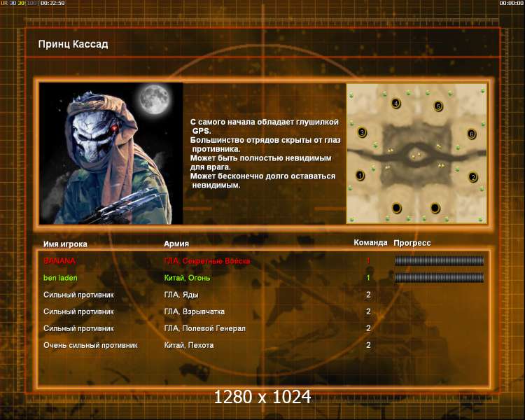Click 'Очень сильный противник' player row
The image size is (525, 420).
click(90, 345)
